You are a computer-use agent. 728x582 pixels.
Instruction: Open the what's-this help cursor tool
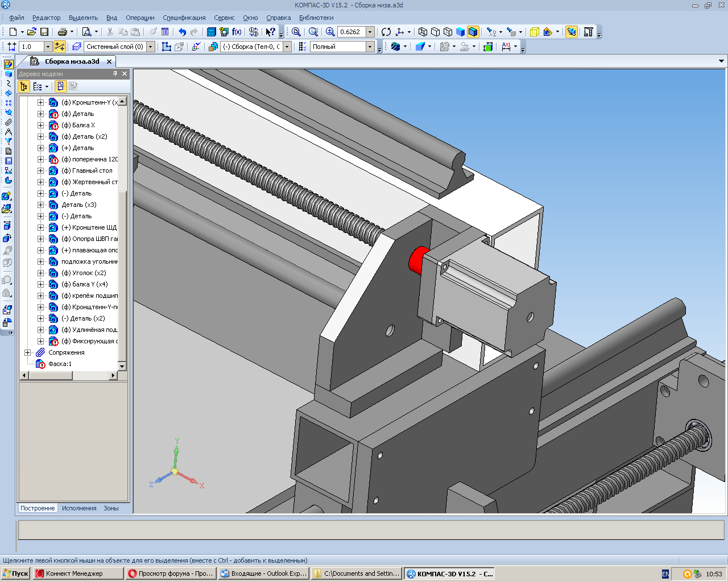[x=271, y=32]
